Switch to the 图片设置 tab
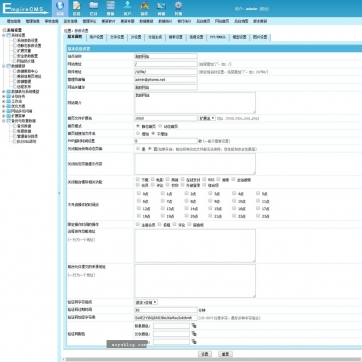 tap(260, 37)
